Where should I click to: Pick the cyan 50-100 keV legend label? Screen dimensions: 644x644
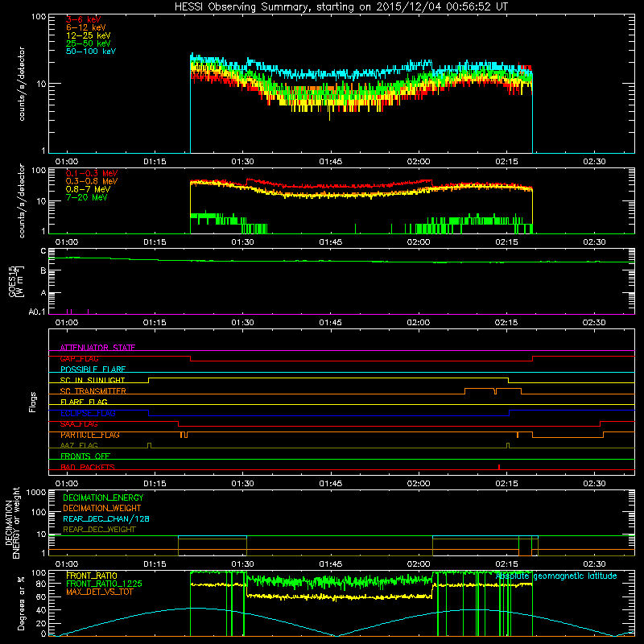pyautogui.click(x=91, y=52)
